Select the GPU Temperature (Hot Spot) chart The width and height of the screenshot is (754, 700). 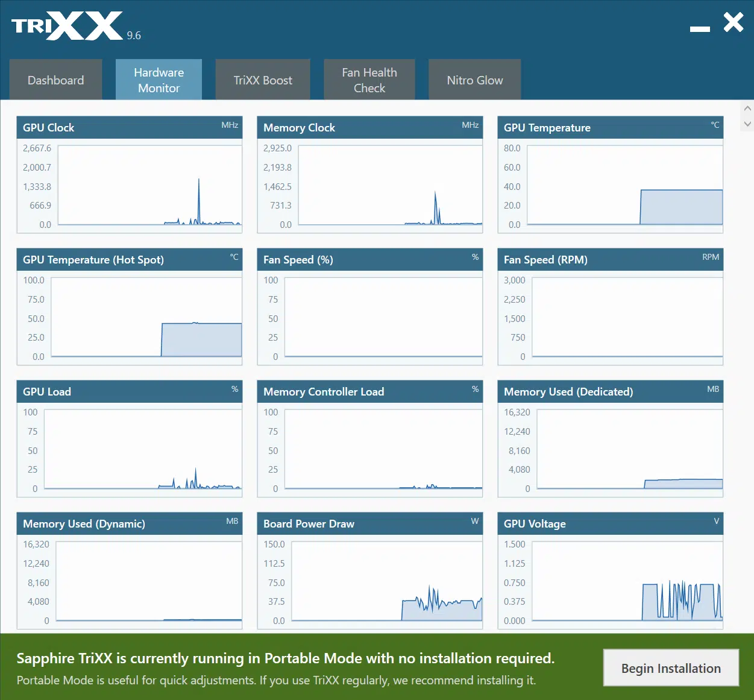tap(146, 317)
